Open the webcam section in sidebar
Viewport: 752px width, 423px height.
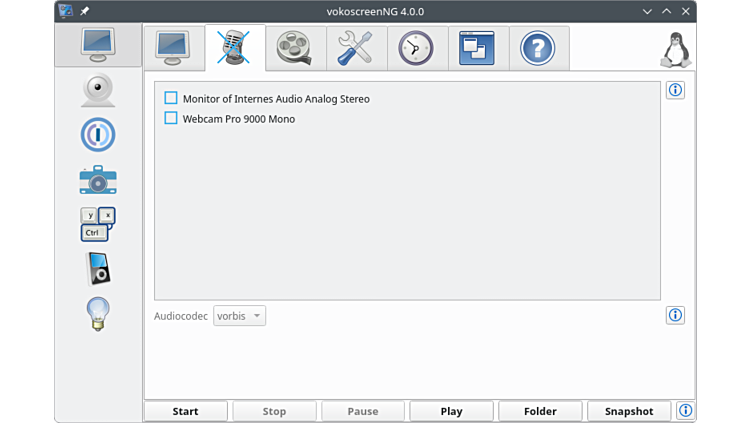pos(98,90)
